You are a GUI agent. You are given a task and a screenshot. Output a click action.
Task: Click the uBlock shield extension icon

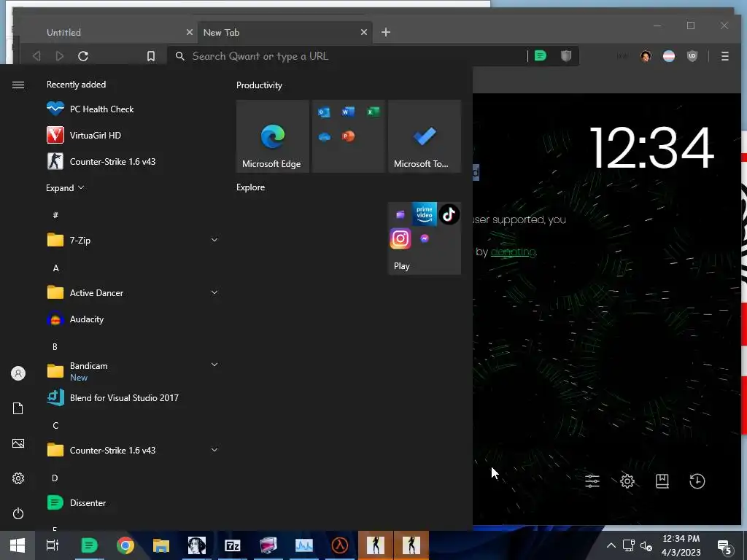[x=692, y=56]
